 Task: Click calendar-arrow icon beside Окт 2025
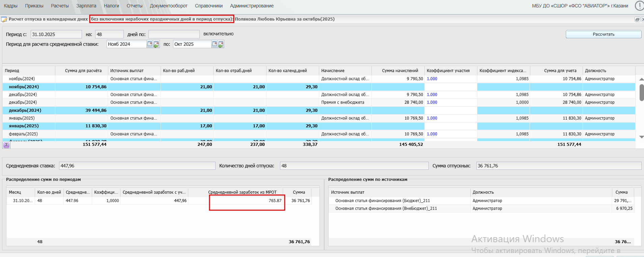[221, 44]
